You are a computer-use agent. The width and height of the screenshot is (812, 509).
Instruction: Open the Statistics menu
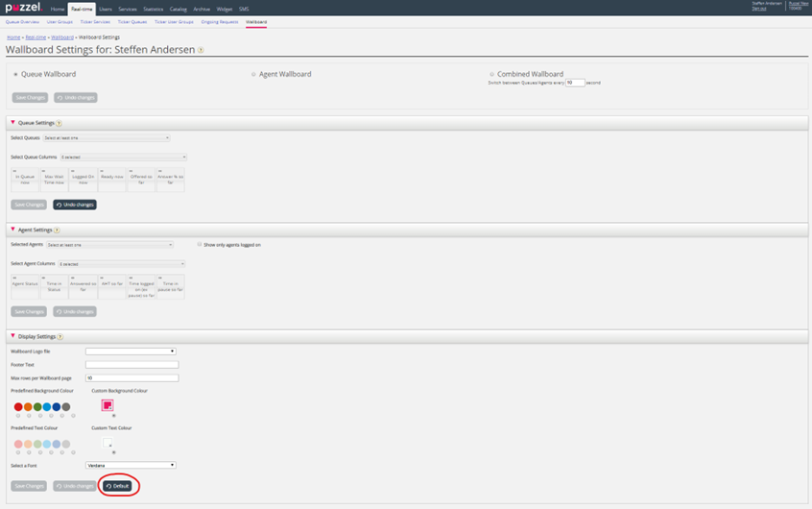(x=154, y=9)
